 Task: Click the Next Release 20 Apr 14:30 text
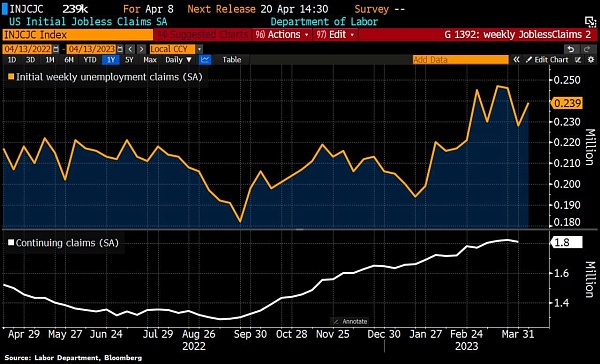[x=258, y=9]
